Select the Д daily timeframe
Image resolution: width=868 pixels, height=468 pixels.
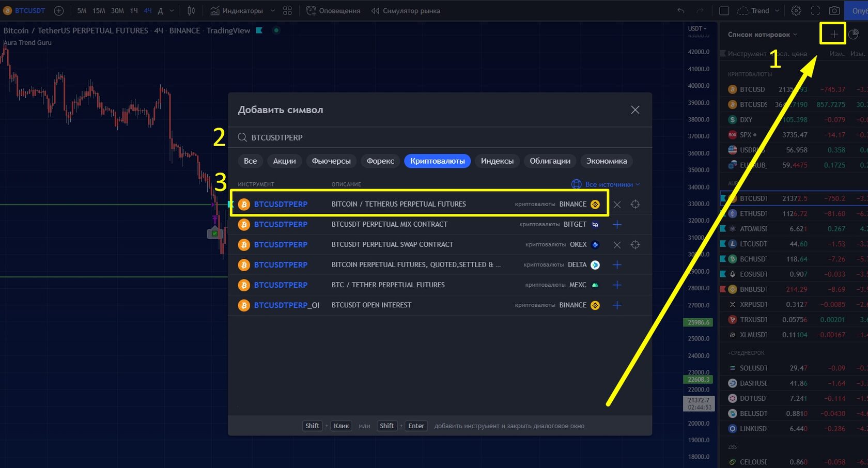pos(160,11)
